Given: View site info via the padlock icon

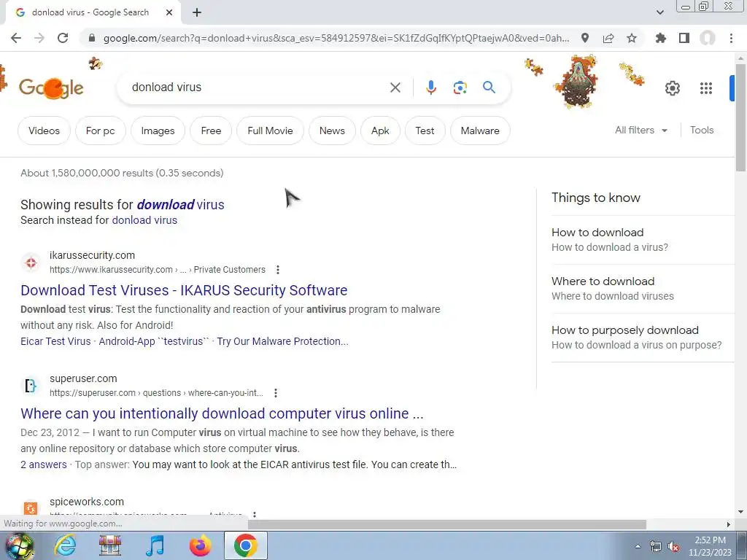Looking at the screenshot, I should pos(92,38).
